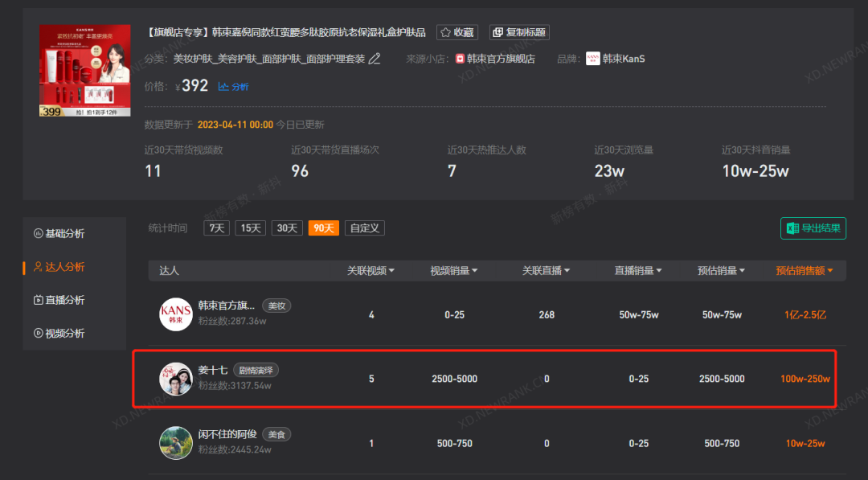Select the 30天 time range

pos(287,228)
